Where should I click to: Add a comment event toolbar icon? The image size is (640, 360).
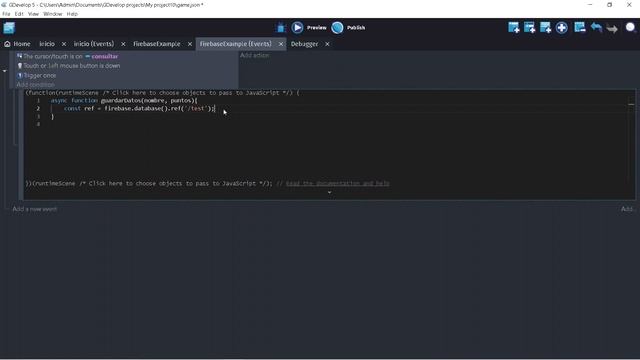tap(545, 28)
